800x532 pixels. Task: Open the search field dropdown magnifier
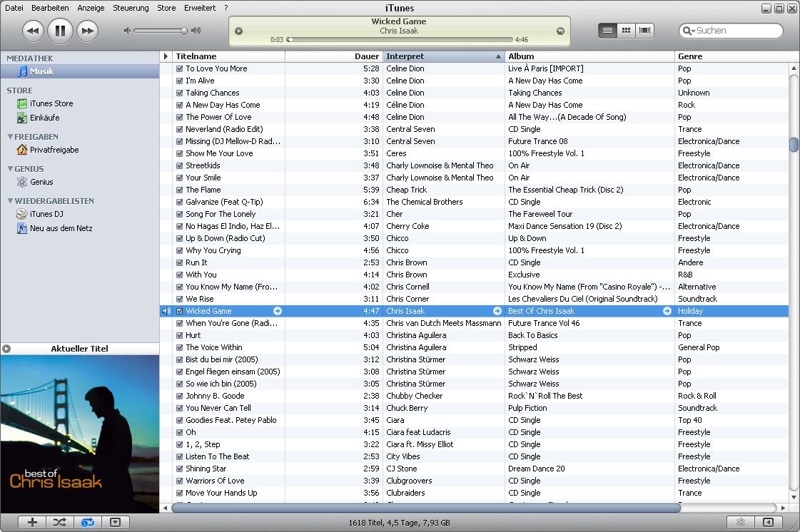tap(689, 31)
